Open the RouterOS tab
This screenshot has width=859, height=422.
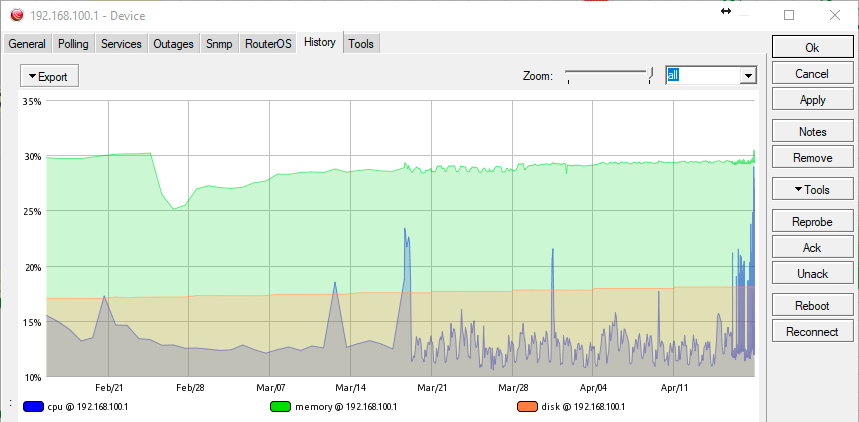(268, 44)
